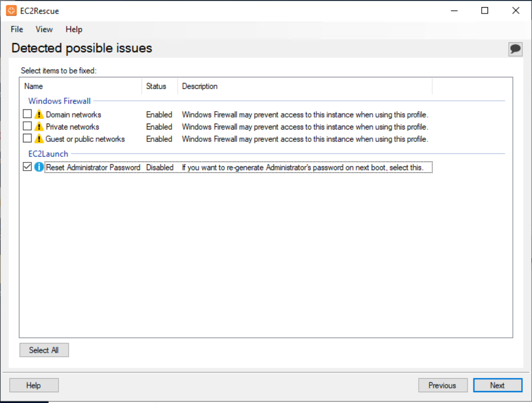The height and width of the screenshot is (403, 532).
Task: Click the warning icon beside Domain networks
Action: pos(39,114)
